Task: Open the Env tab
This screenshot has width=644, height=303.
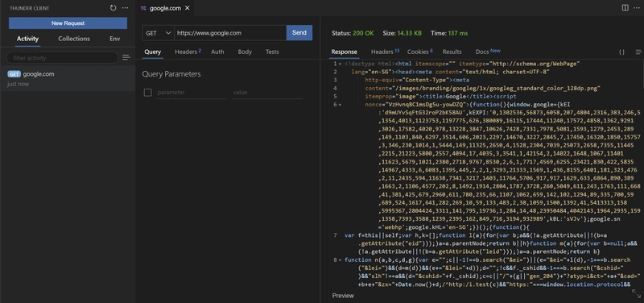Action: (x=114, y=39)
